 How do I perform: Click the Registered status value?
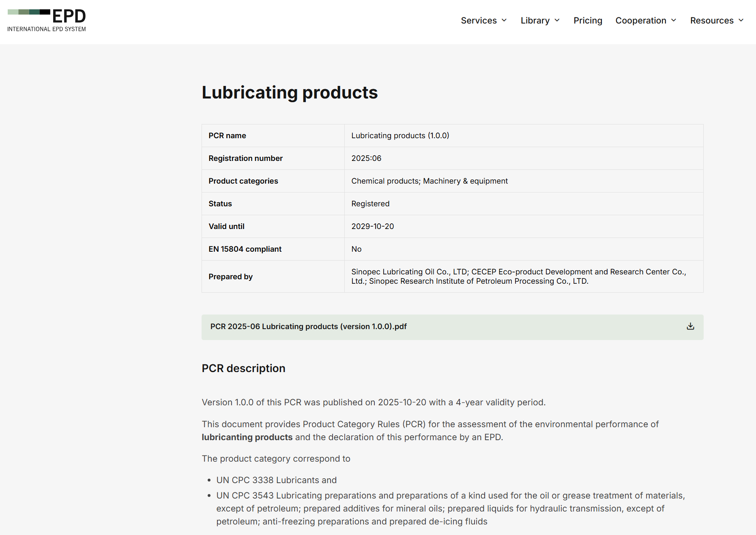coord(370,204)
